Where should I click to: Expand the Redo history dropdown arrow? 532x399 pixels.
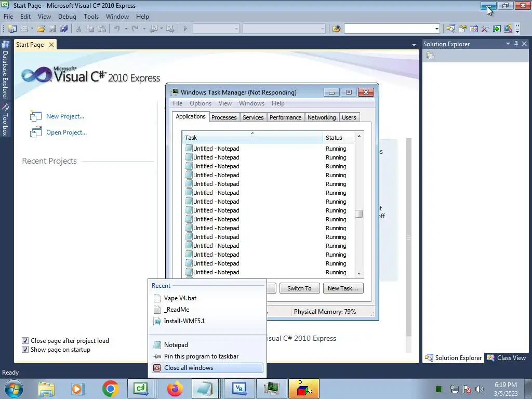pyautogui.click(x=144, y=29)
